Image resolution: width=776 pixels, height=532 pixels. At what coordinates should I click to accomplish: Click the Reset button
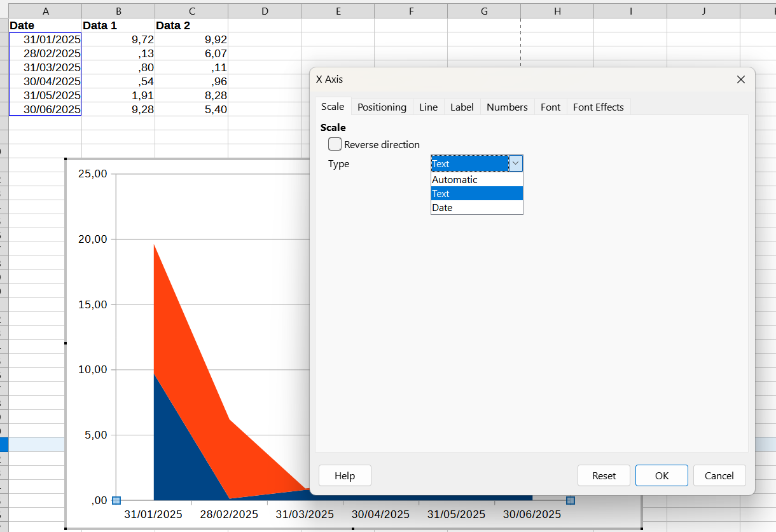click(x=604, y=475)
